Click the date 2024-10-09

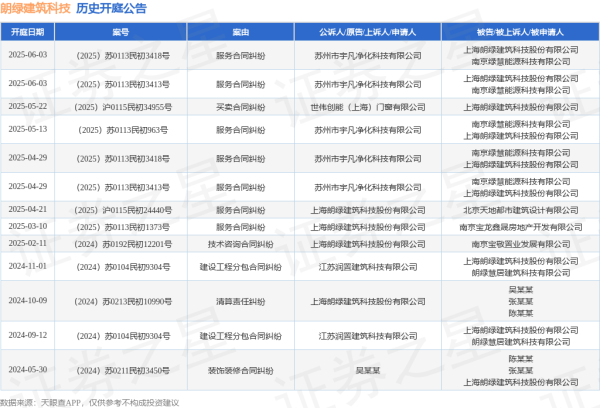click(x=28, y=300)
